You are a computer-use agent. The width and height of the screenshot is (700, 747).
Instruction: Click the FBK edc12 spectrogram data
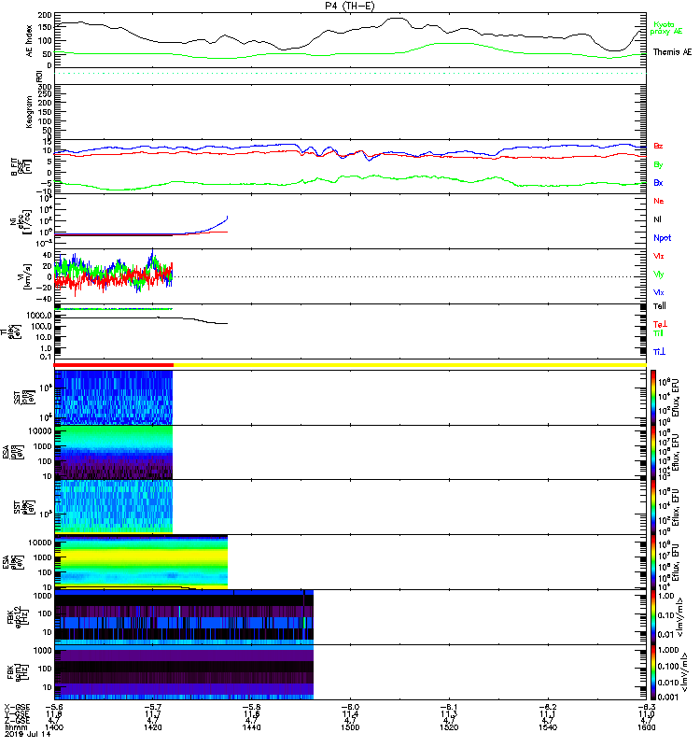(x=184, y=617)
